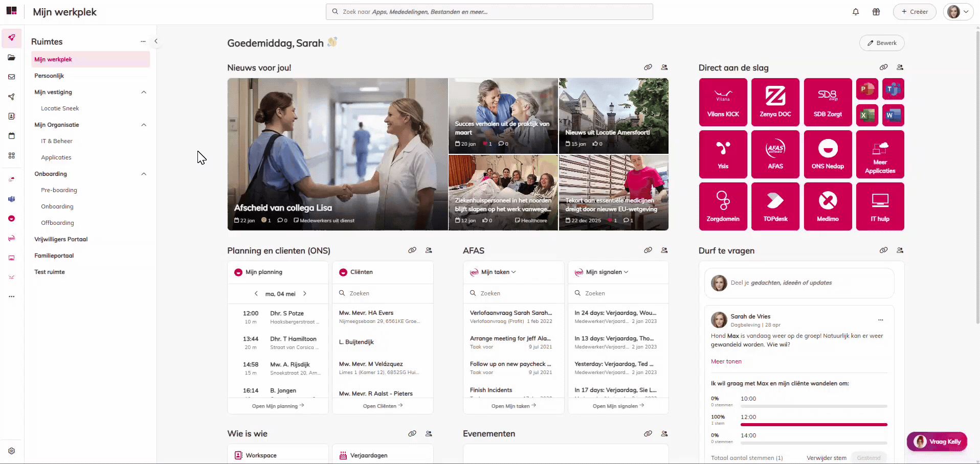Click Open Mijn planning link
This screenshot has width=980, height=464.
(278, 406)
